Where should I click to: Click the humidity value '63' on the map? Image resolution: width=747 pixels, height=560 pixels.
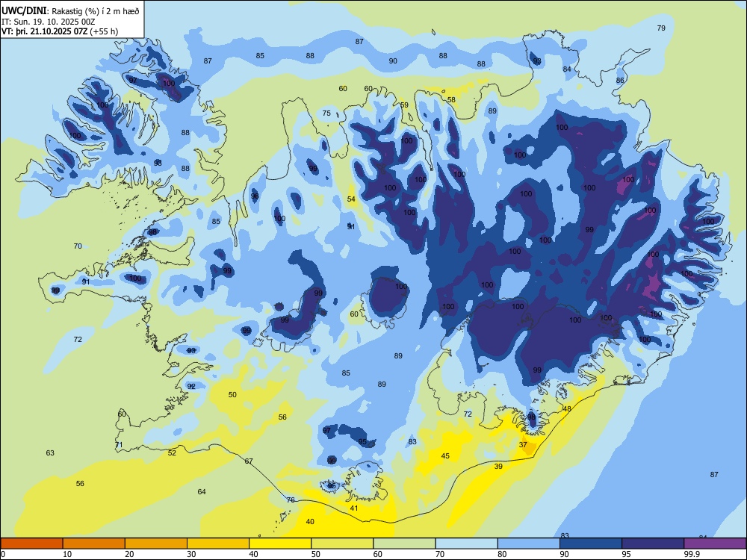tap(50, 453)
